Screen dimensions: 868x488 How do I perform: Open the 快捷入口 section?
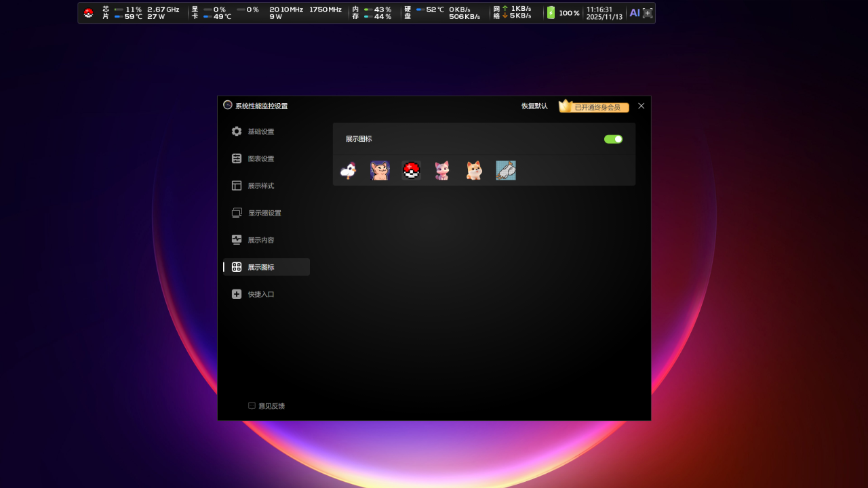coord(260,294)
